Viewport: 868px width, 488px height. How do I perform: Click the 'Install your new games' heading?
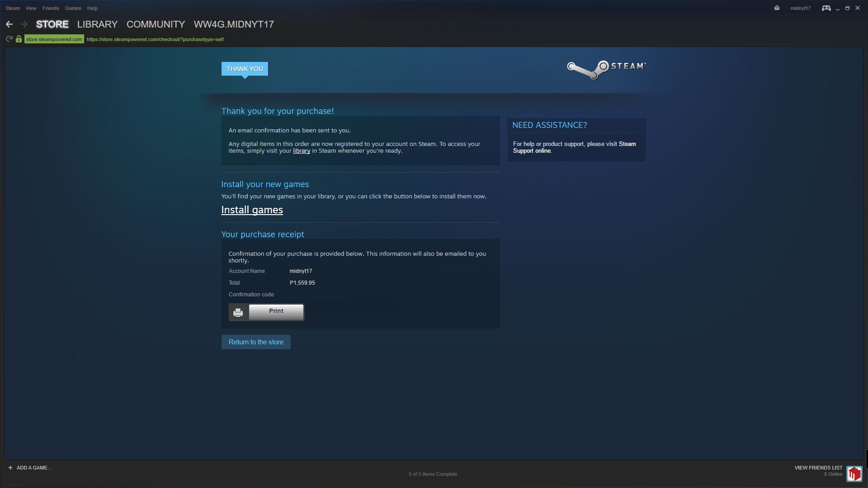(x=265, y=184)
